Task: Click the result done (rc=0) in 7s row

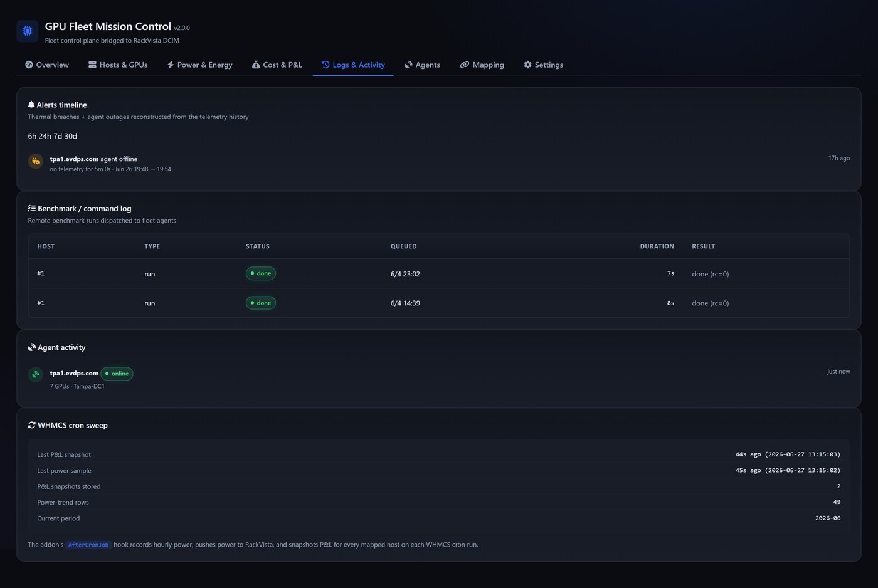Action: (711, 274)
